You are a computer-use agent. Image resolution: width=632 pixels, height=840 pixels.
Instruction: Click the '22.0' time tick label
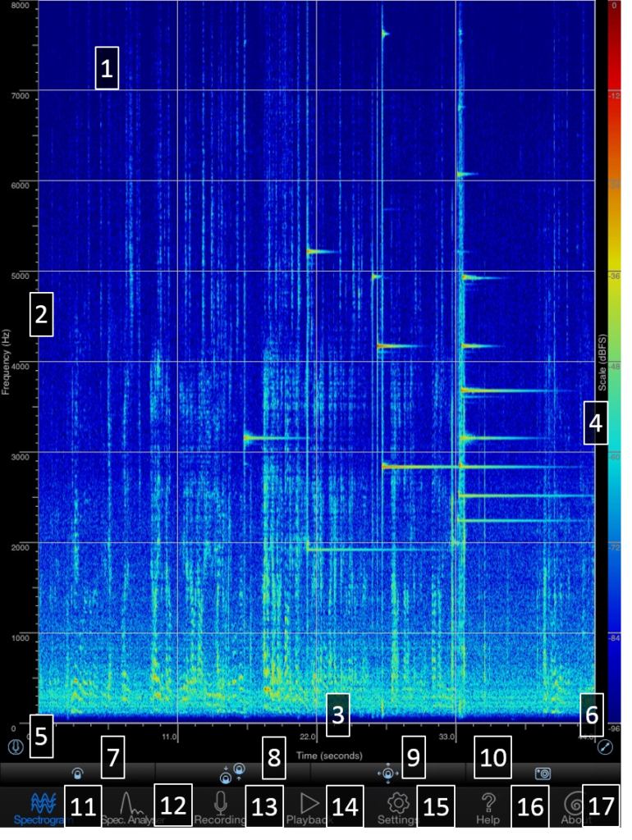[308, 737]
